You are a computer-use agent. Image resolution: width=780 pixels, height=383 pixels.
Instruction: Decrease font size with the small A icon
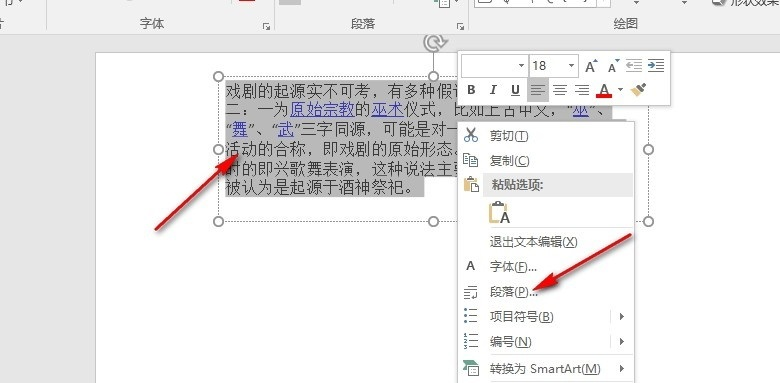coord(613,66)
